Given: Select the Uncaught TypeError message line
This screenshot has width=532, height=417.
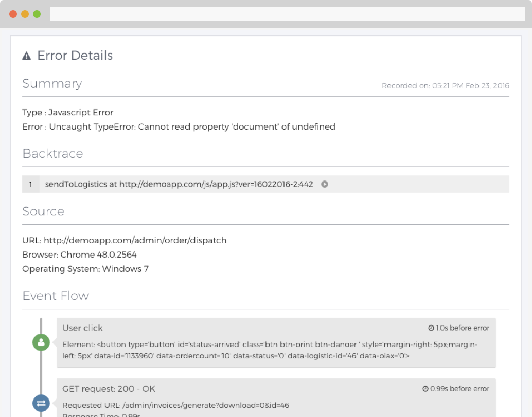Looking at the screenshot, I should tap(179, 127).
